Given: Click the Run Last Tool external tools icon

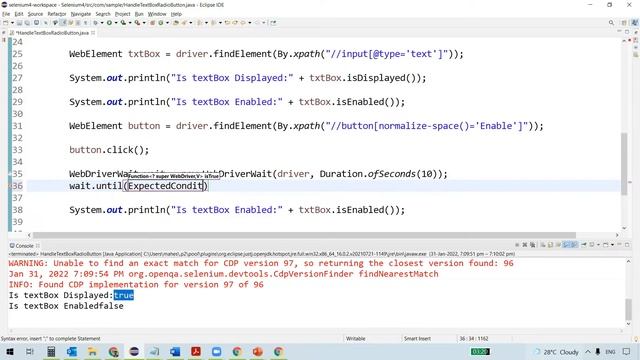Looking at the screenshot, I should (137, 23).
